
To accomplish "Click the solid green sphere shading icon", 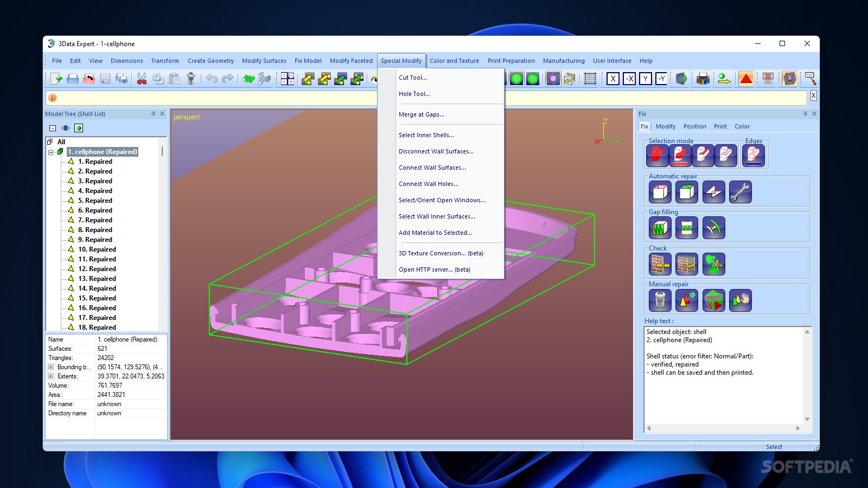I will click(x=516, y=79).
